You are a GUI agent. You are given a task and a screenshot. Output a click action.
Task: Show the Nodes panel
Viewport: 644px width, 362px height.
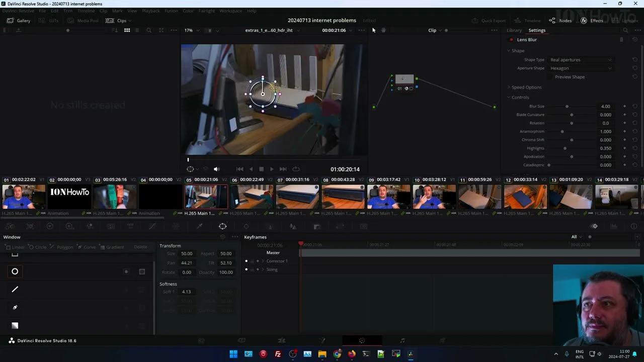(561, 21)
